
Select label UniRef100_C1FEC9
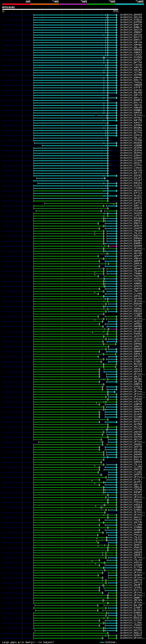tap(131, 216)
